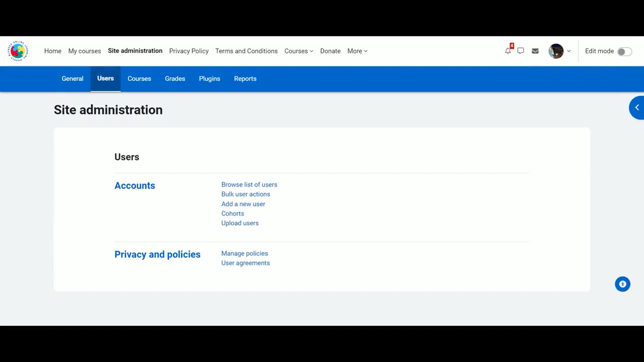Click the Upload users link

[x=240, y=223]
